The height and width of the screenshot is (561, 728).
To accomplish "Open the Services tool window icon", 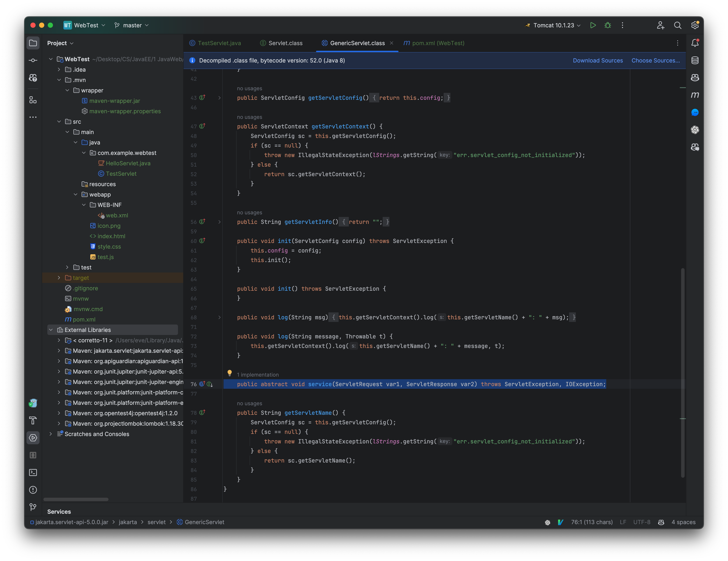I will click(33, 438).
